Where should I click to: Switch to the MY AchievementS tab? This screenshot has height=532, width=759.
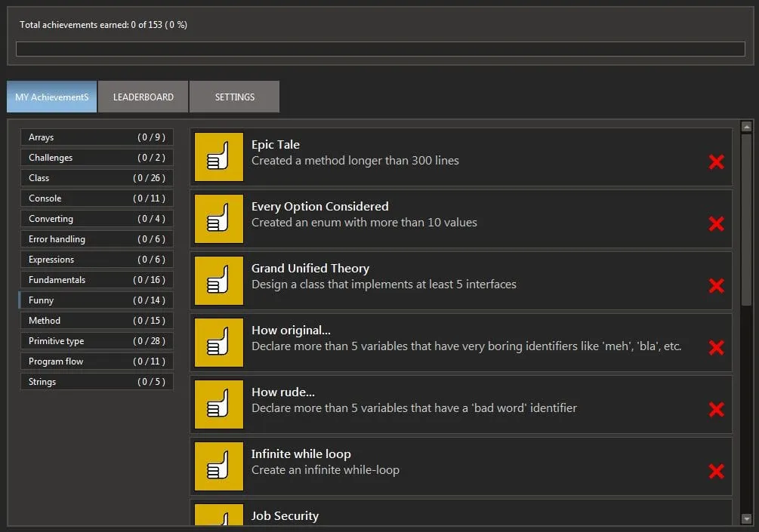click(52, 97)
